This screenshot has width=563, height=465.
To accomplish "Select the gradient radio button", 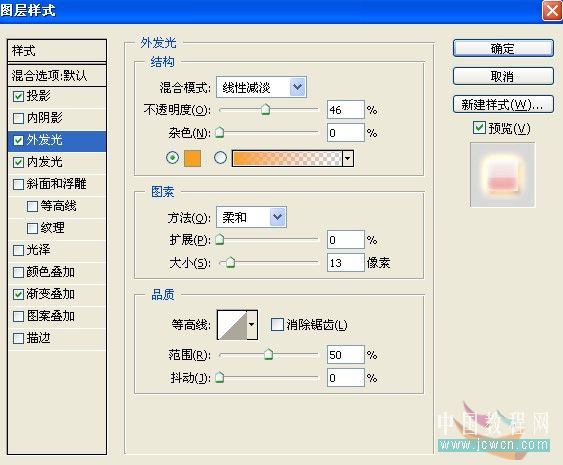I will click(220, 158).
